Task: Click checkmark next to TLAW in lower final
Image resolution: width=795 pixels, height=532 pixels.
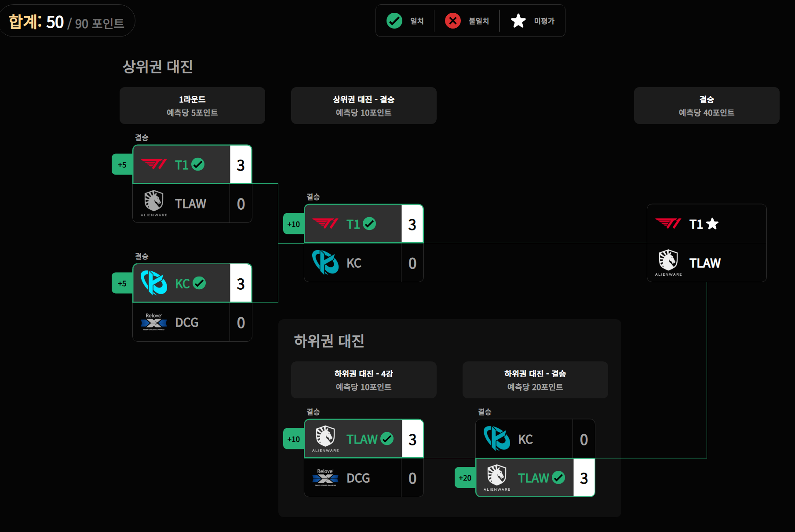Action: click(558, 477)
